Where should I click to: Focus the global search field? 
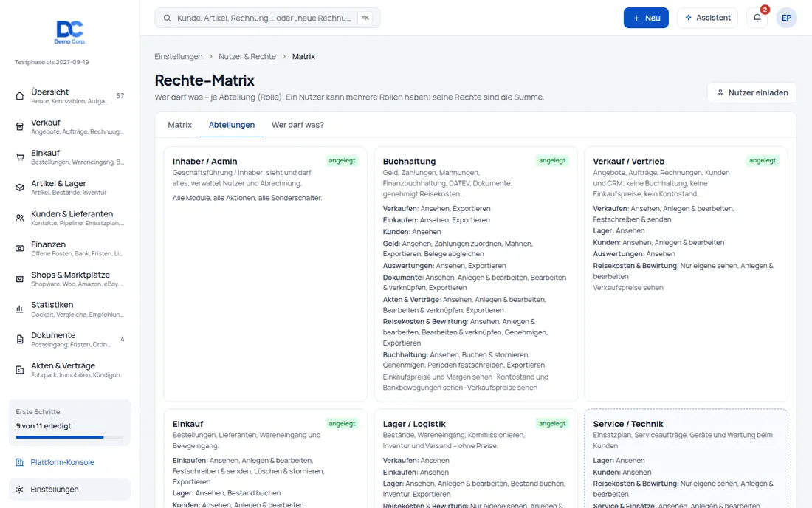tap(267, 18)
